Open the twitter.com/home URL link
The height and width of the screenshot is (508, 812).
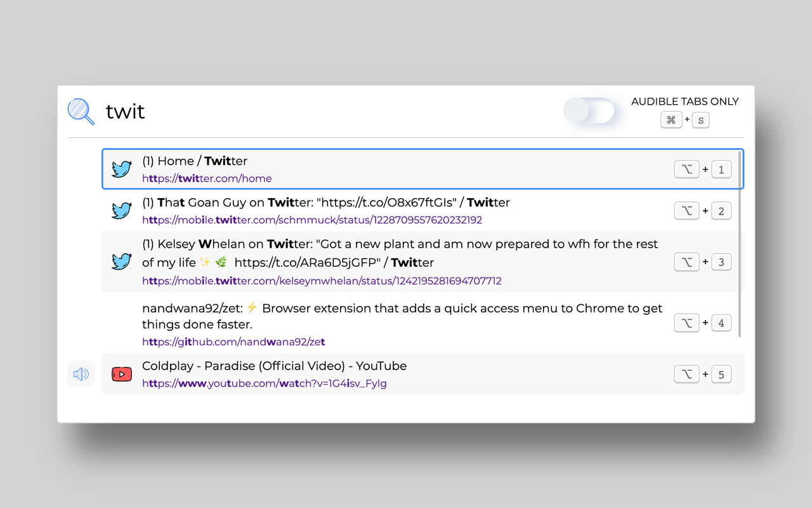(x=207, y=179)
